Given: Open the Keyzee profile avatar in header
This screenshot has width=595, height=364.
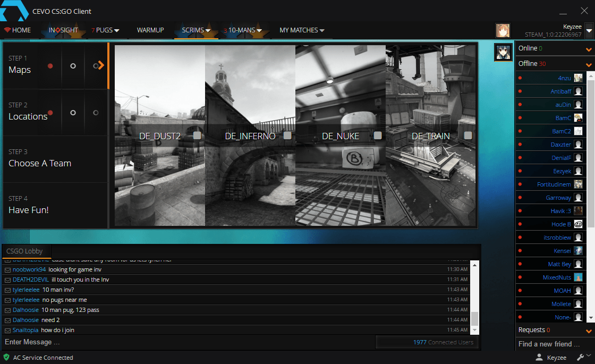Looking at the screenshot, I should tap(503, 30).
